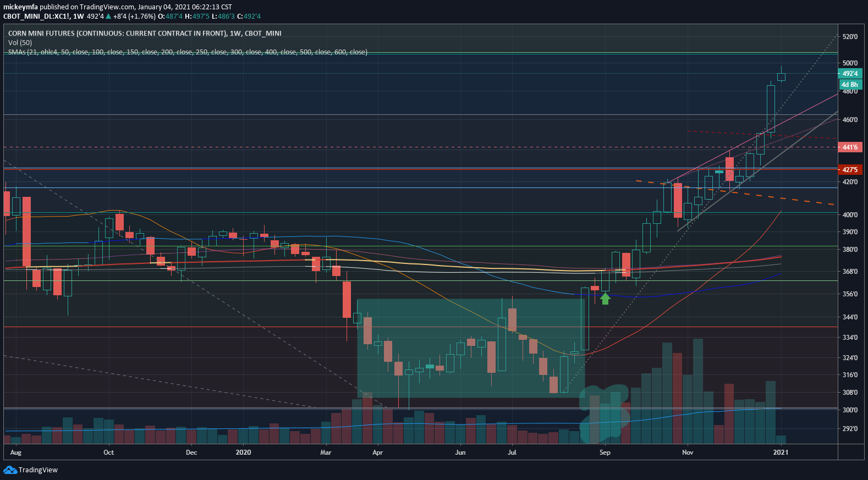The width and height of the screenshot is (868, 480).
Task: Click the 334'0 price axis label
Action: tap(850, 338)
